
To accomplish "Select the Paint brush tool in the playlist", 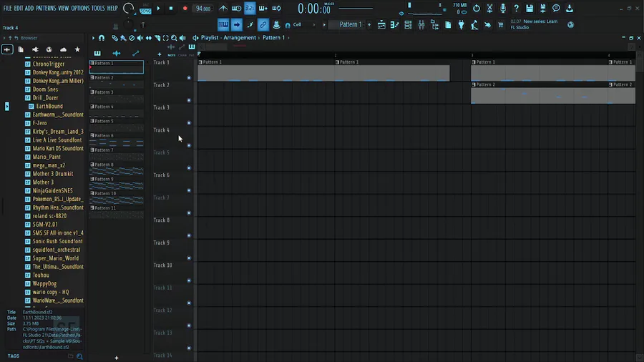I will click(123, 38).
